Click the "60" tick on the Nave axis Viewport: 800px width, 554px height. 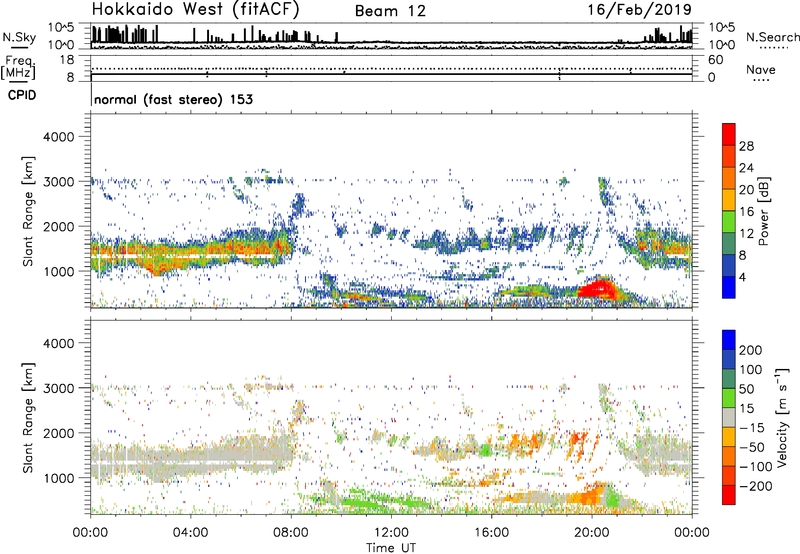tap(715, 60)
